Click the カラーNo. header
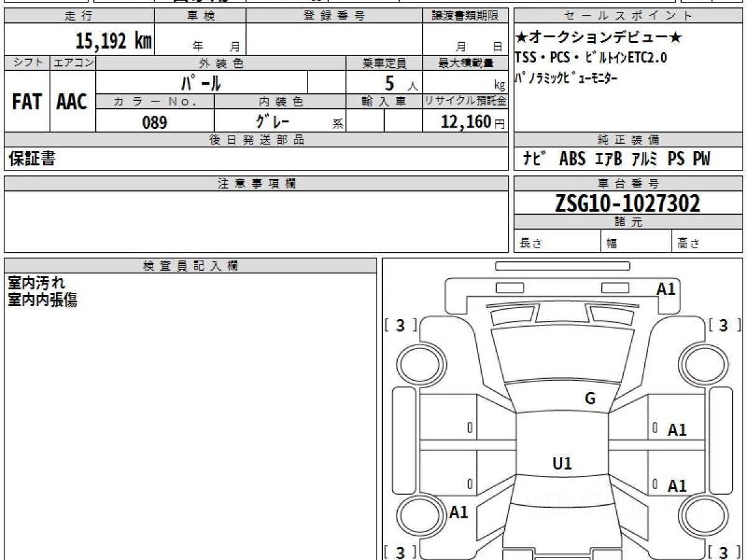 (x=155, y=101)
